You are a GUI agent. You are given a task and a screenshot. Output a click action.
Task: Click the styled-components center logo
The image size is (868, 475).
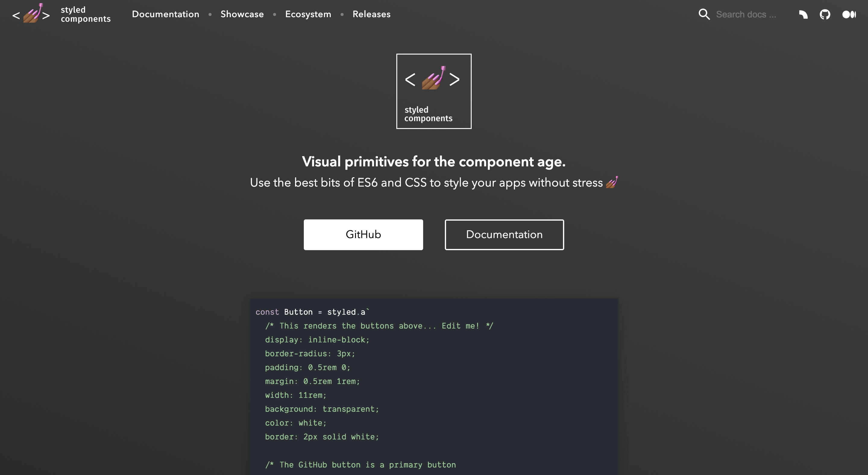tap(434, 91)
